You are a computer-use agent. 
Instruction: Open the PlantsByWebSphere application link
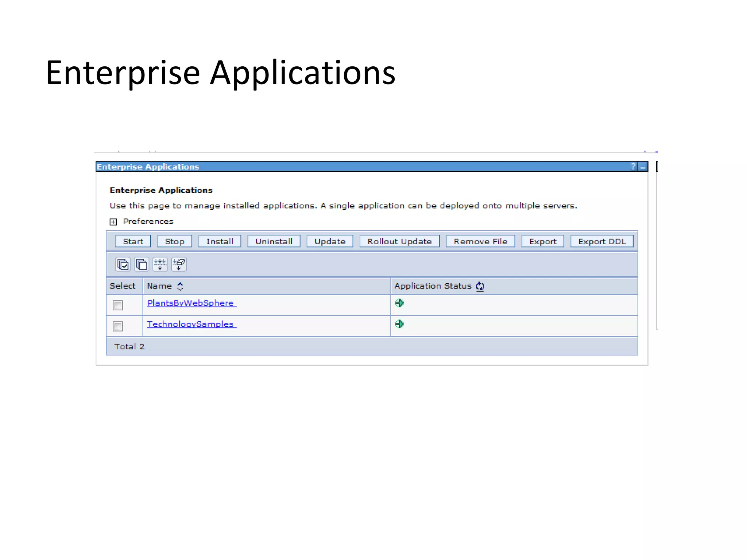pyautogui.click(x=191, y=303)
